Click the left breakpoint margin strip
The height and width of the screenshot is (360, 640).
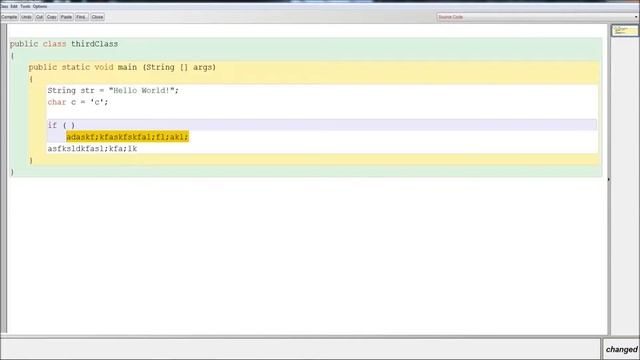click(4, 178)
